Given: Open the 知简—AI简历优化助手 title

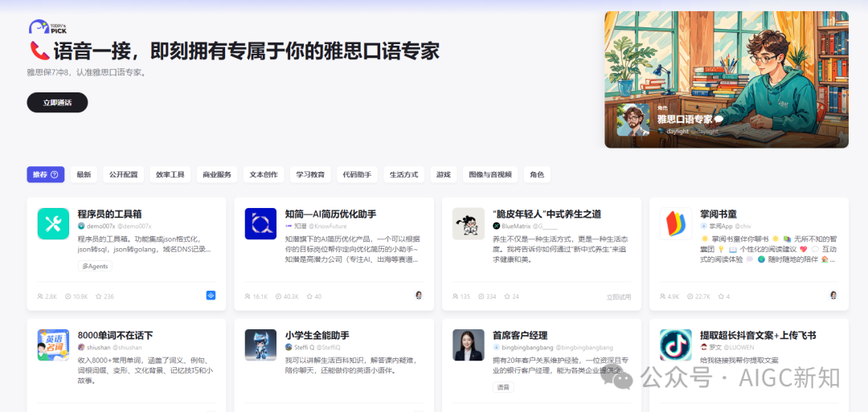Looking at the screenshot, I should pos(330,214).
